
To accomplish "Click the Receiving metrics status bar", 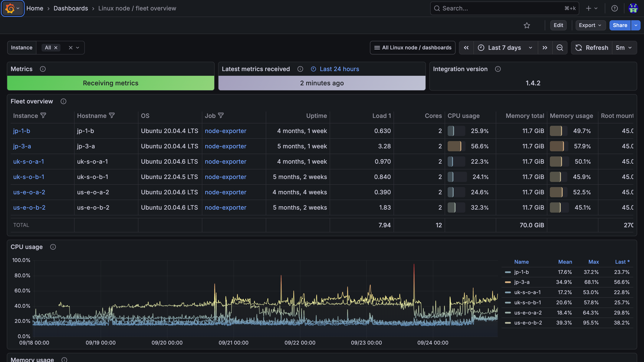I will pos(111,83).
